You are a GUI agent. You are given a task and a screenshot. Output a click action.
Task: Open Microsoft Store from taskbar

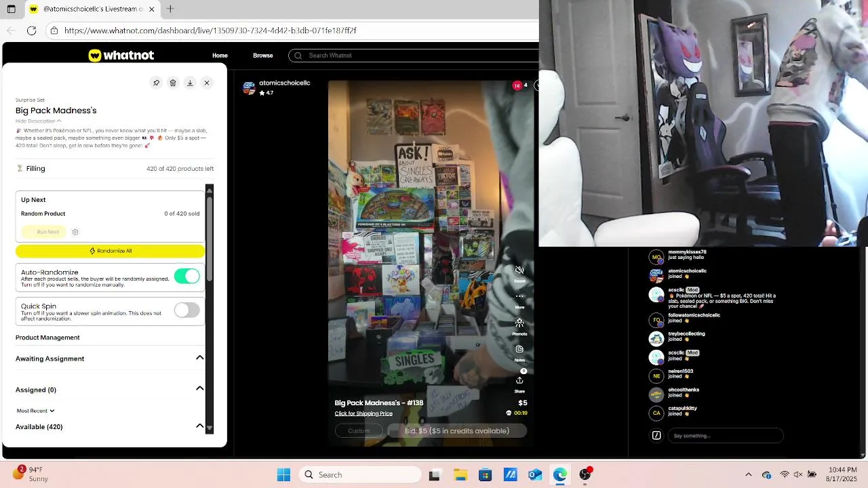tap(485, 475)
